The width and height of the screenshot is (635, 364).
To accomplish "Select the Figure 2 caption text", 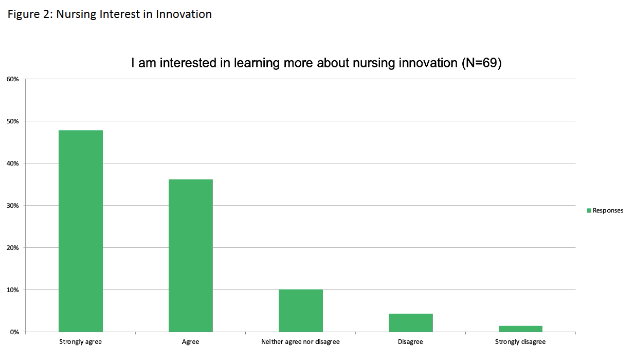I will (110, 14).
